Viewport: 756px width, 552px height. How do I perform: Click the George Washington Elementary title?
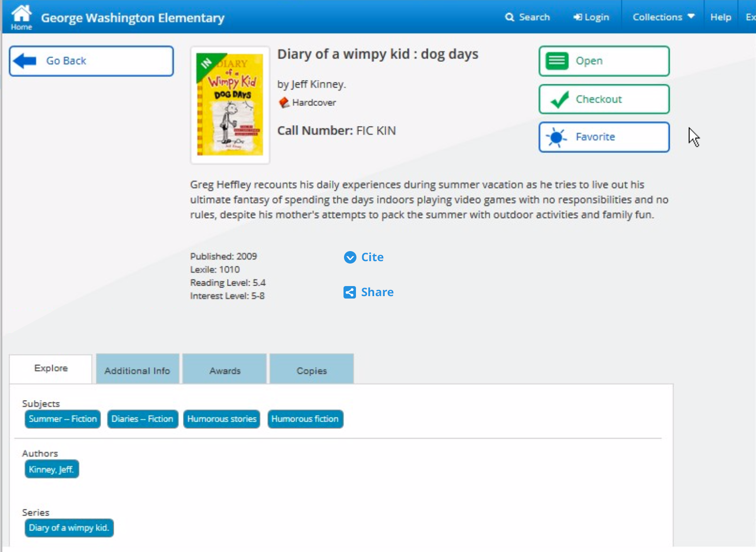click(133, 18)
